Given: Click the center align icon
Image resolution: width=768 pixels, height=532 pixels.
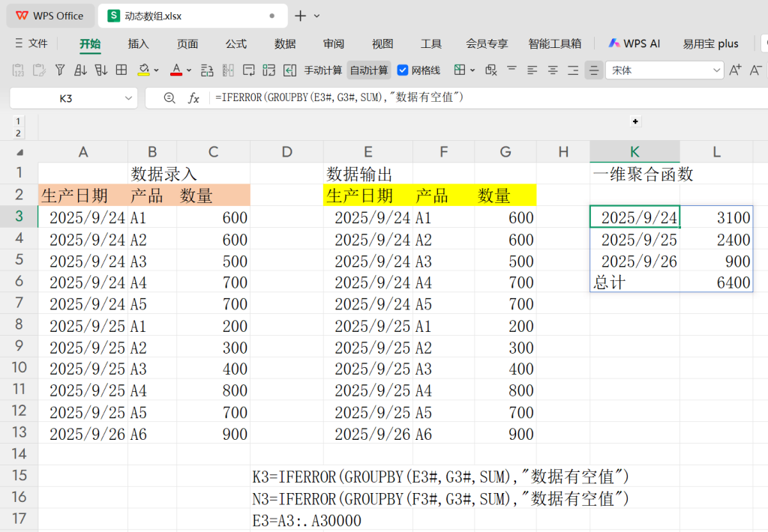Looking at the screenshot, I should point(553,70).
